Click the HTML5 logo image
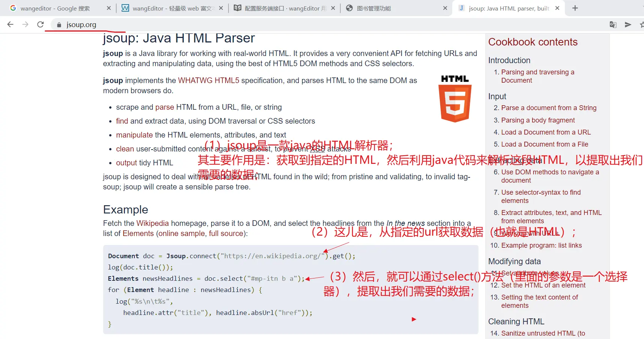 coord(455,98)
